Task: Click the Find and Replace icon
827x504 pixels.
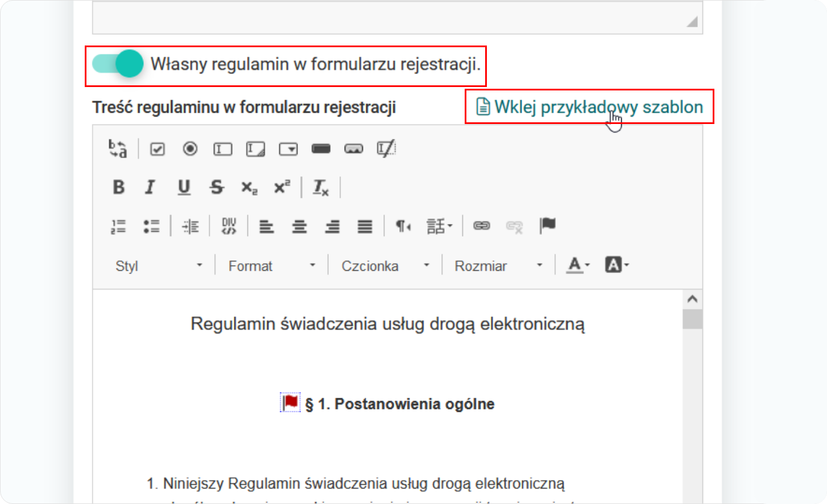Action: [118, 149]
